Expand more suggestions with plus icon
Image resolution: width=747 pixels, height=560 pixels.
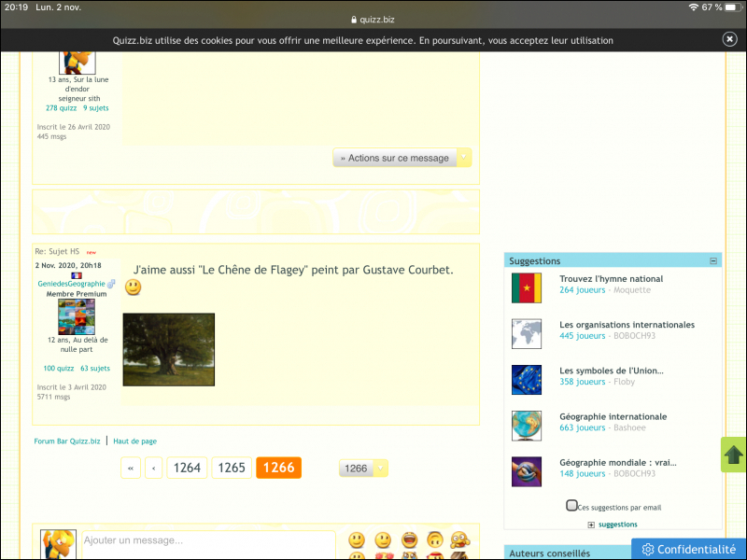[591, 525]
